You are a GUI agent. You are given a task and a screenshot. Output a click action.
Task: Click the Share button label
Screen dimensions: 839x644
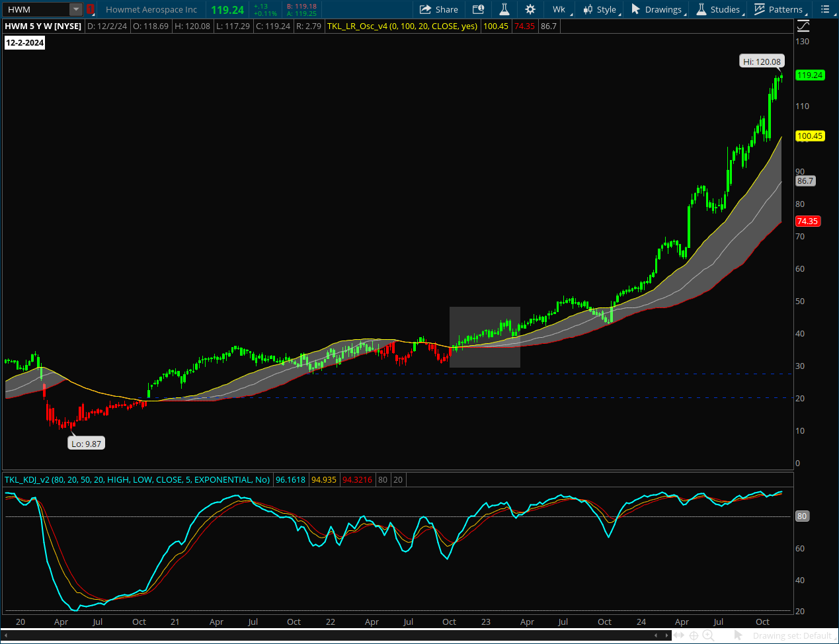[x=447, y=9]
